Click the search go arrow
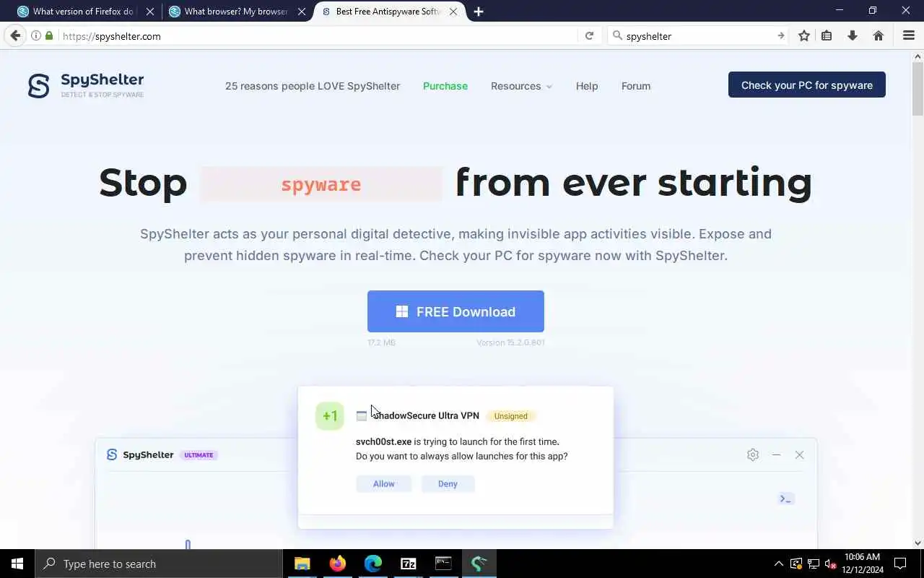This screenshot has width=924, height=578. (x=780, y=35)
